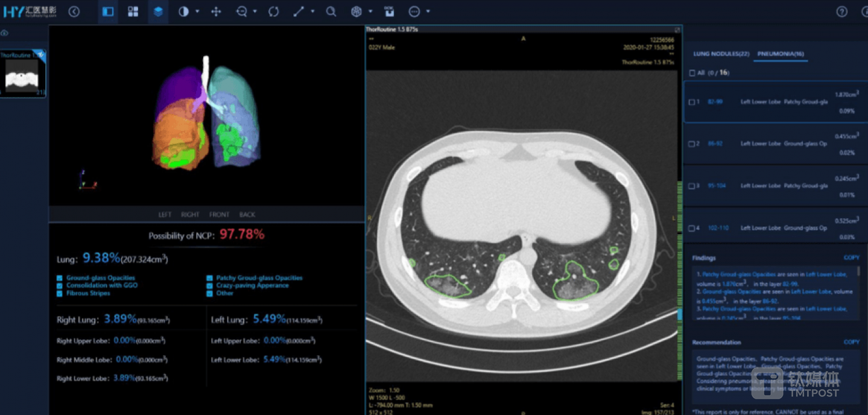The image size is (868, 415).
Task: Uncheck the Ground-glass Opacities checkbox
Action: click(60, 278)
